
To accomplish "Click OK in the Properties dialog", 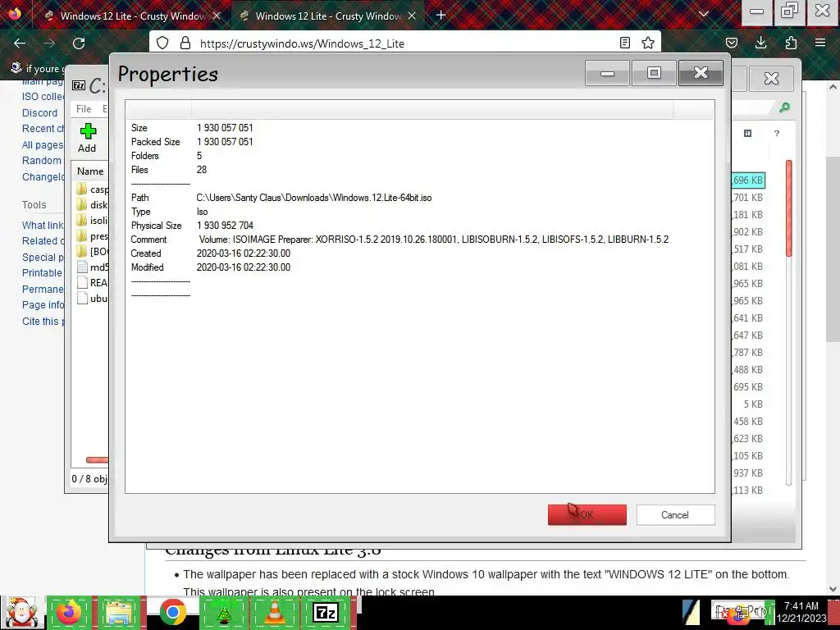I will click(x=587, y=514).
